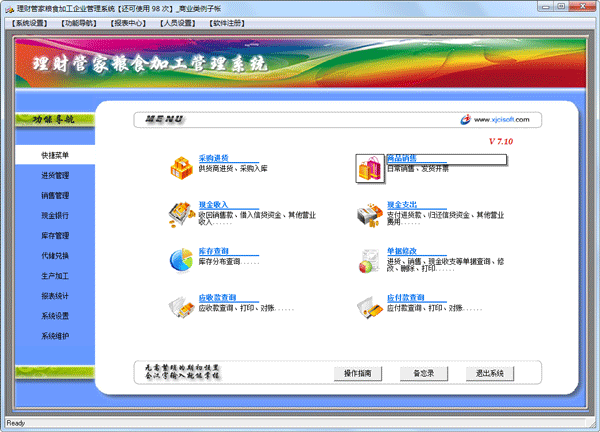Click the 操作指南 button

point(357,374)
